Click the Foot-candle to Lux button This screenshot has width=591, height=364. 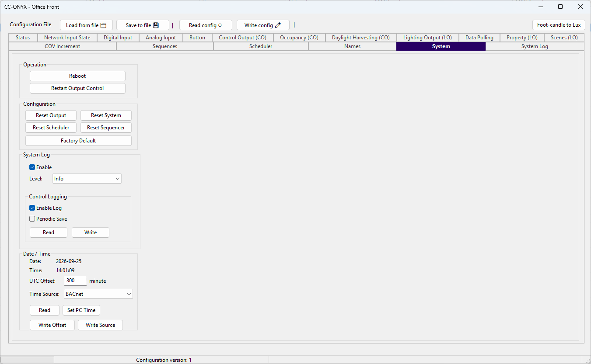(559, 25)
